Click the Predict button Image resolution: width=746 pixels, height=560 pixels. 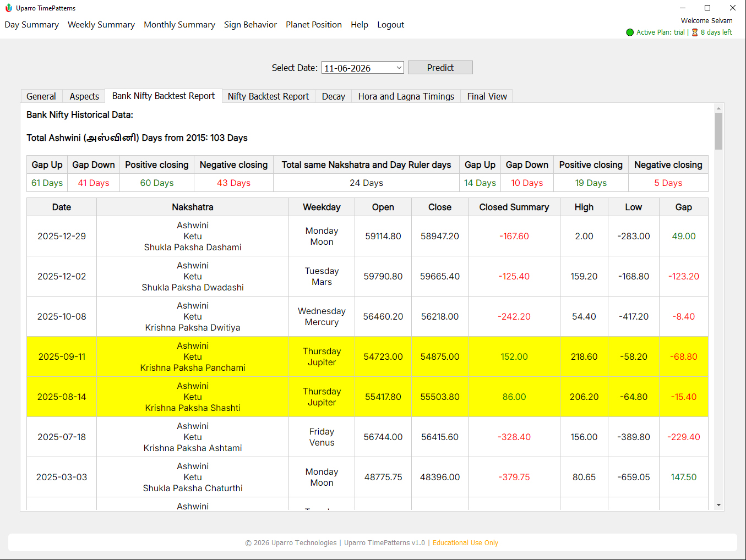point(440,68)
